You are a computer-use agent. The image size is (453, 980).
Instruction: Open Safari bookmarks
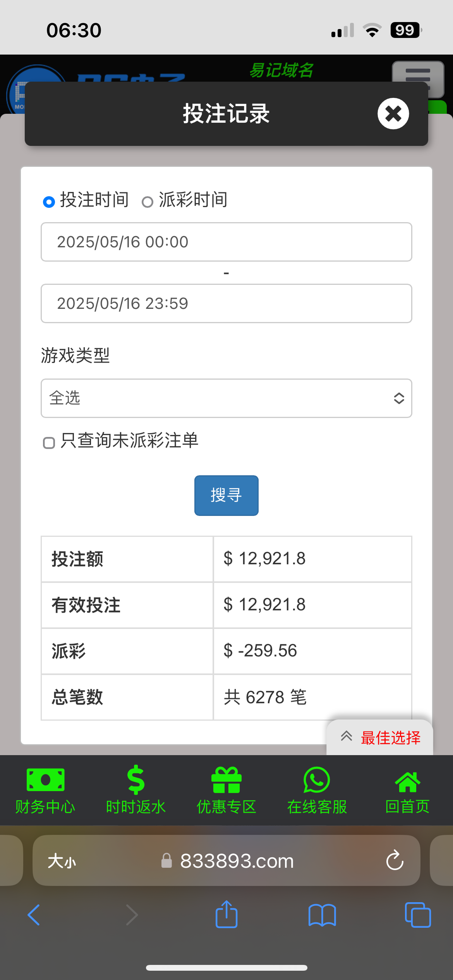coord(322,915)
